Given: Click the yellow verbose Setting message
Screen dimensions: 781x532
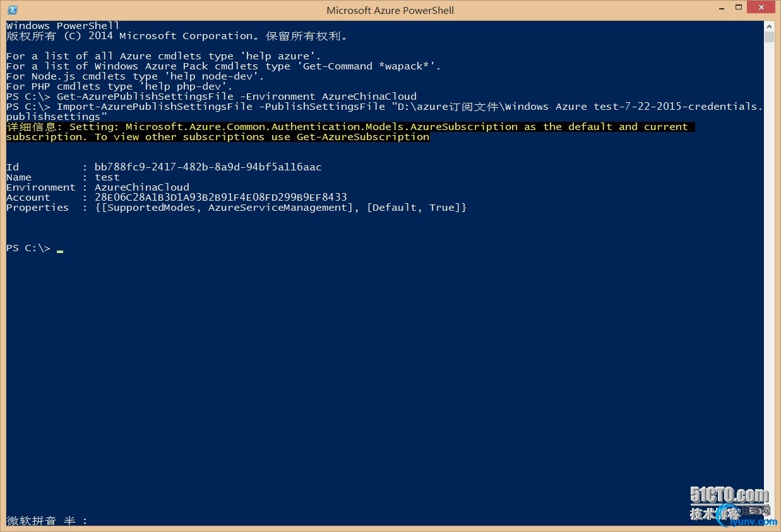Looking at the screenshot, I should [x=350, y=132].
